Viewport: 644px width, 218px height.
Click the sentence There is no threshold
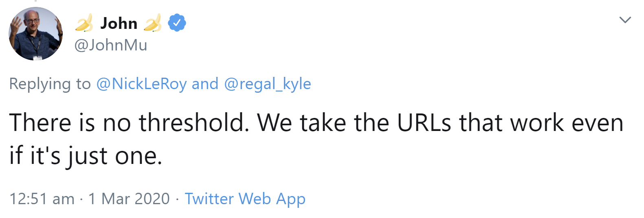click(129, 122)
